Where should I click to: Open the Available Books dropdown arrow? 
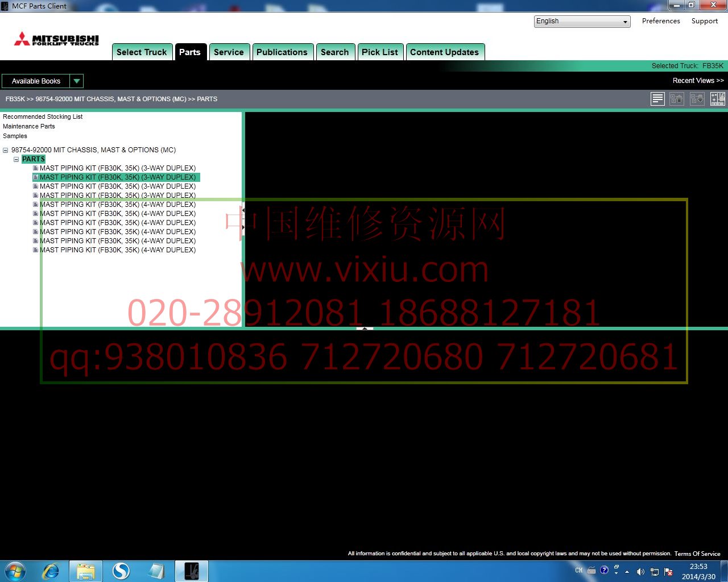(77, 81)
